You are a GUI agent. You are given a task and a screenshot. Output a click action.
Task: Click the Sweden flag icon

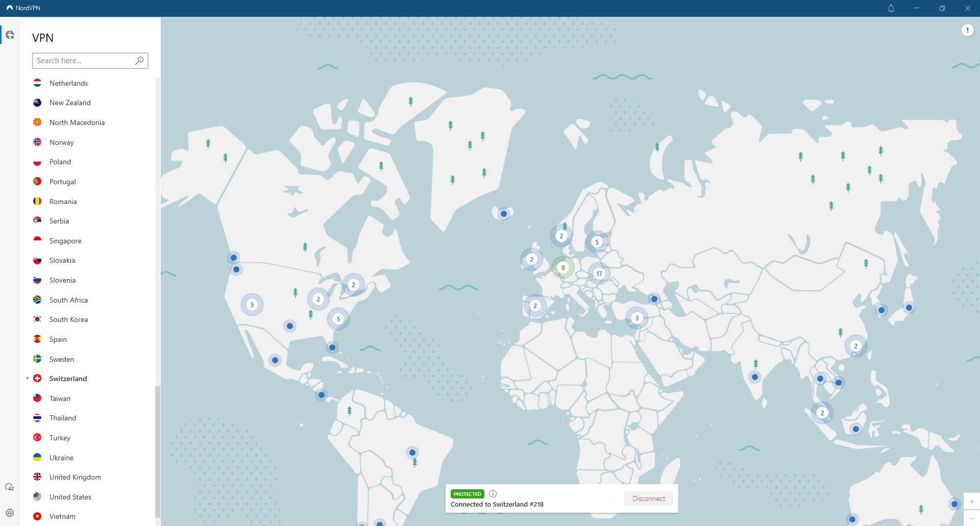(x=37, y=359)
